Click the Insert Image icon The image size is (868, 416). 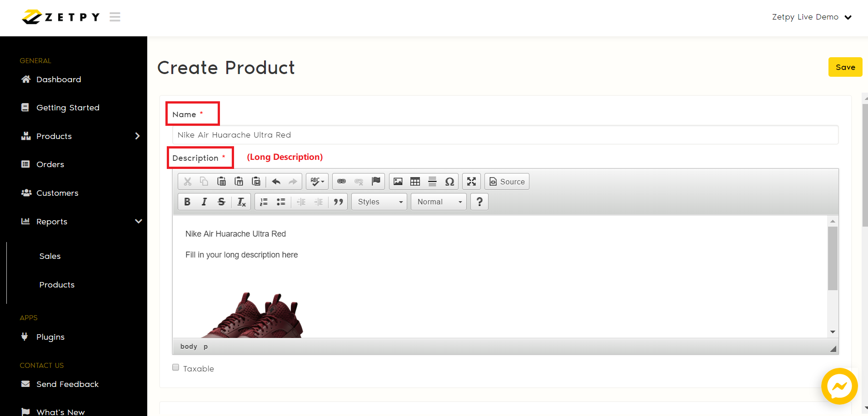coord(398,182)
